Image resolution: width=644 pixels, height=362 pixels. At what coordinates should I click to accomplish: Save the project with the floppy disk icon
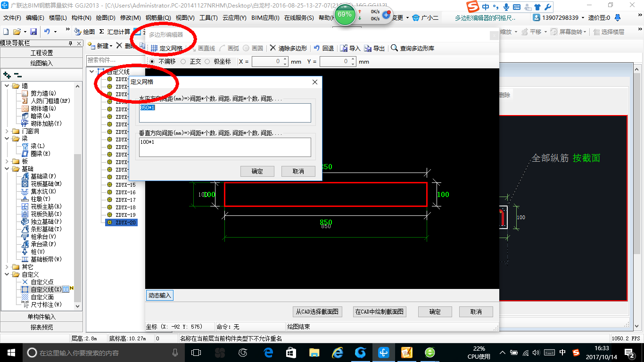33,32
